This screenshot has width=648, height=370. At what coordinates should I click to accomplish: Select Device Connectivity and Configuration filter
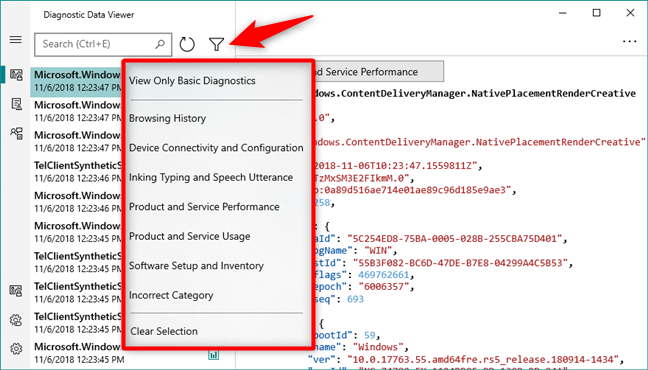pyautogui.click(x=216, y=148)
